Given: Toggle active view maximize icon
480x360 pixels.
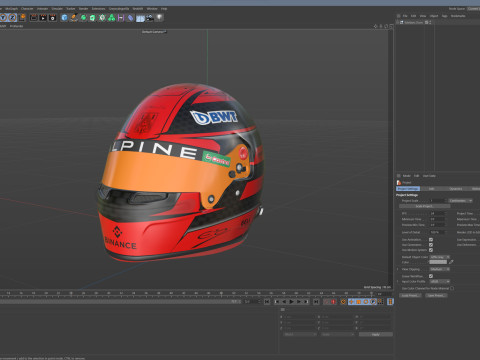Looking at the screenshot, I should pyautogui.click(x=391, y=26).
